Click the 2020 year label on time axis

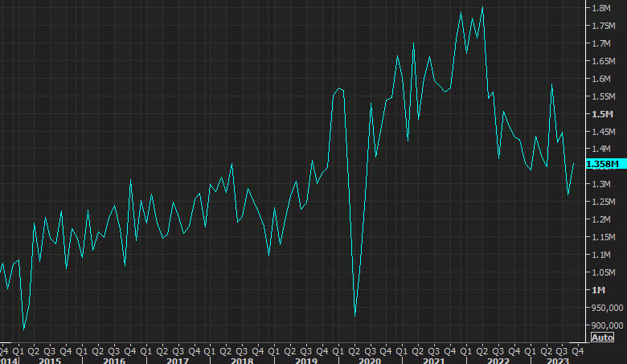tap(370, 361)
